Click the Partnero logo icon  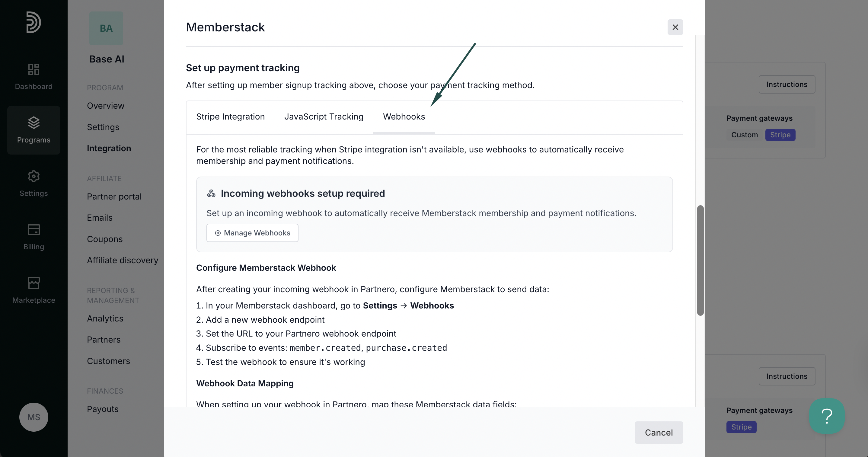pos(34,22)
